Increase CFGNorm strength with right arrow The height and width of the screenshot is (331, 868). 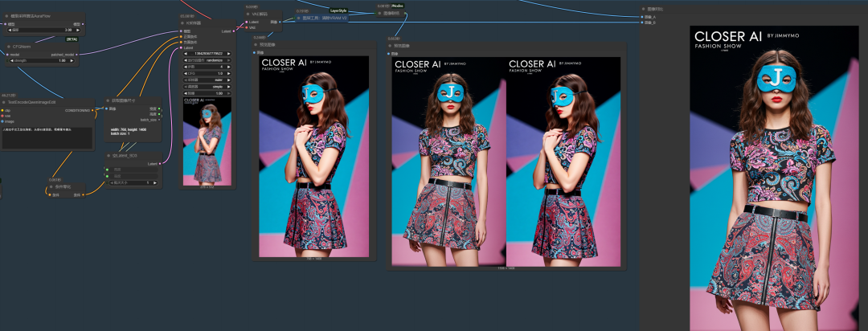click(72, 61)
